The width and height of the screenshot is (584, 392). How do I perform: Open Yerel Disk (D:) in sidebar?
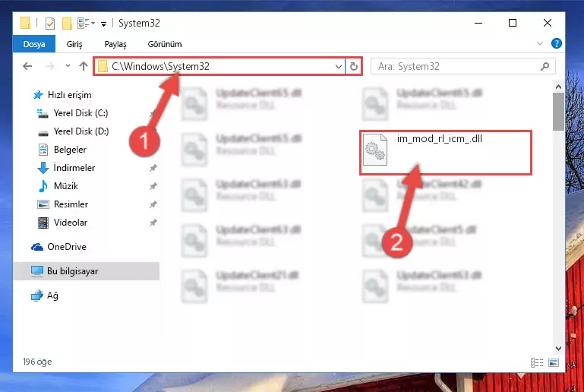[81, 131]
